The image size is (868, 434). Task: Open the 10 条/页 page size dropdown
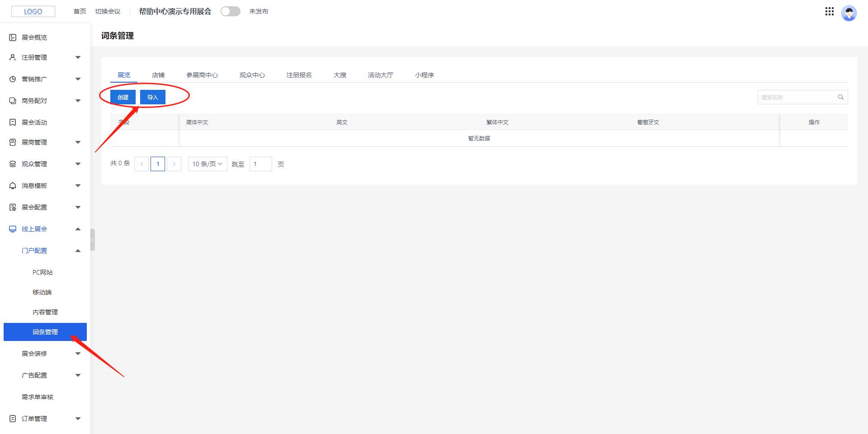208,164
